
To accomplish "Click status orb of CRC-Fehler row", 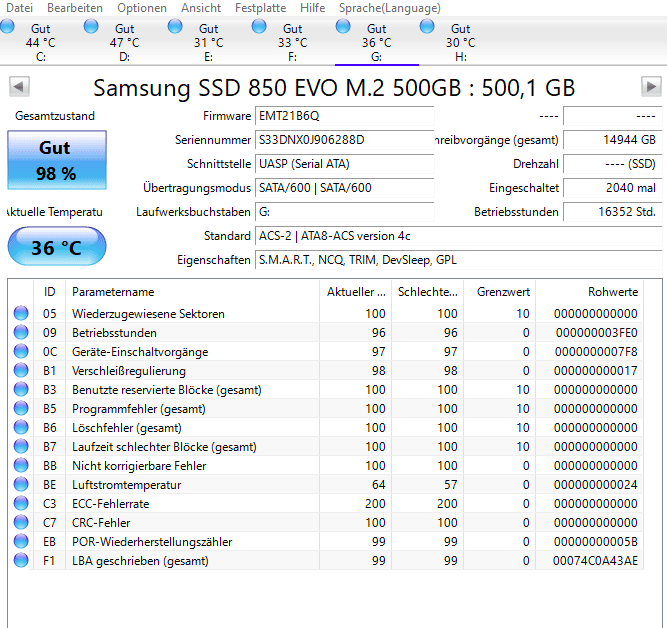I will click(x=21, y=522).
